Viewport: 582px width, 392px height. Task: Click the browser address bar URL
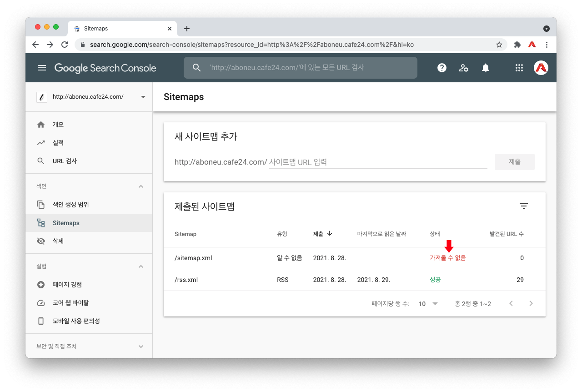[x=252, y=45]
